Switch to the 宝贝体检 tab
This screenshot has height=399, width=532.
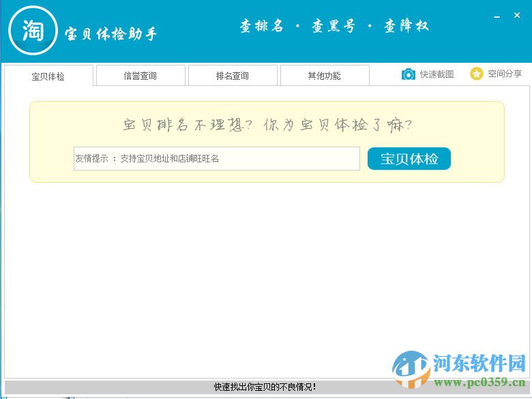tap(48, 76)
